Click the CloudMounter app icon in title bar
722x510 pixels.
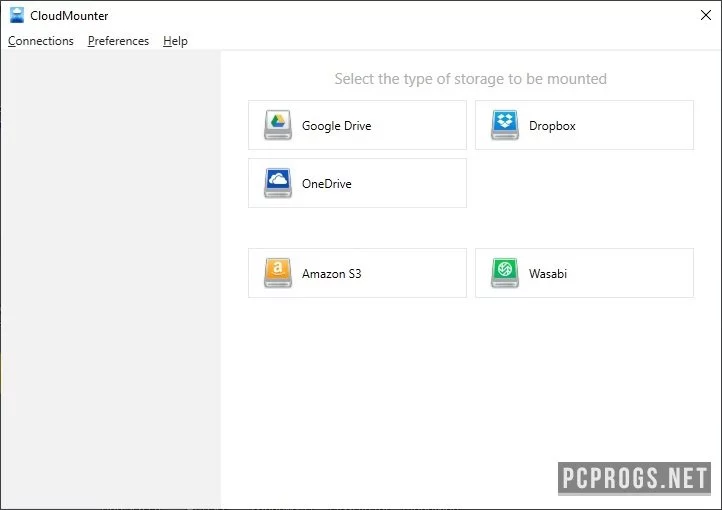point(17,15)
